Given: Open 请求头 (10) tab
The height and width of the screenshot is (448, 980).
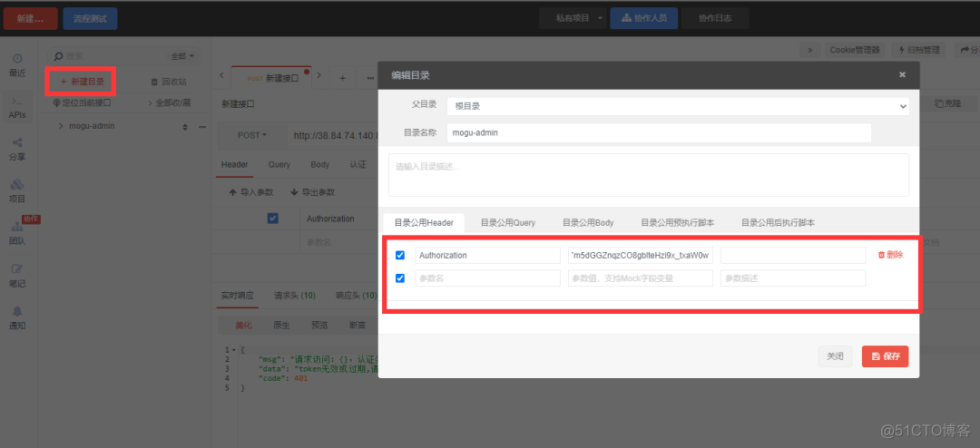Looking at the screenshot, I should pyautogui.click(x=294, y=295).
